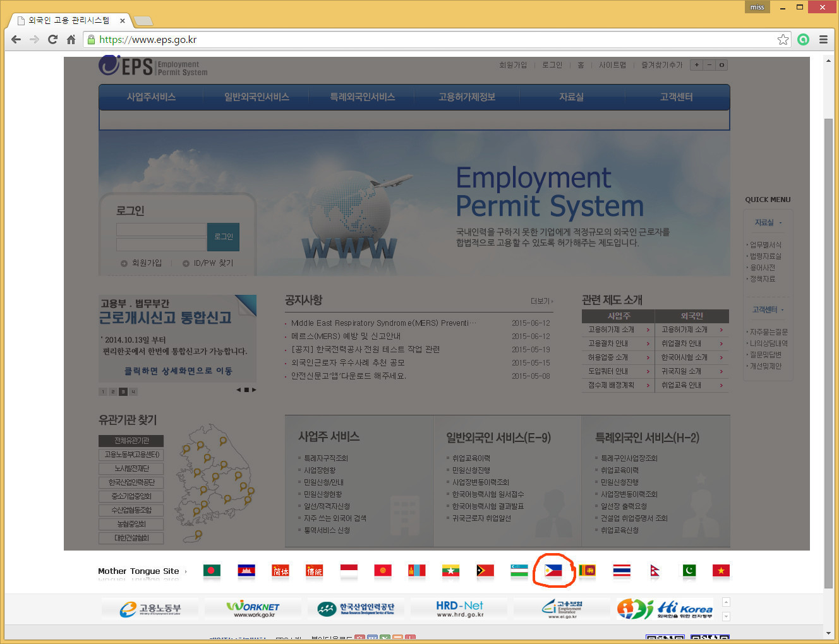Open the Bangladesh flag language site
This screenshot has width=839, height=644.
(x=212, y=571)
